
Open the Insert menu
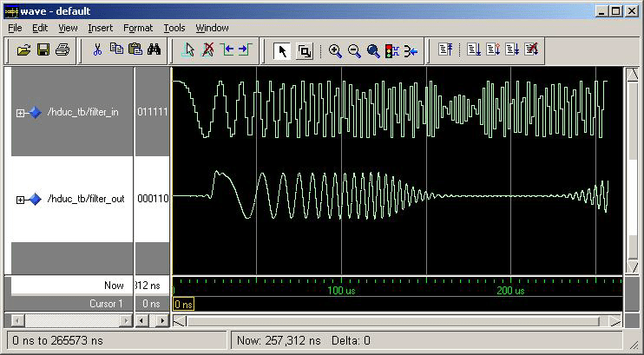[x=100, y=28]
